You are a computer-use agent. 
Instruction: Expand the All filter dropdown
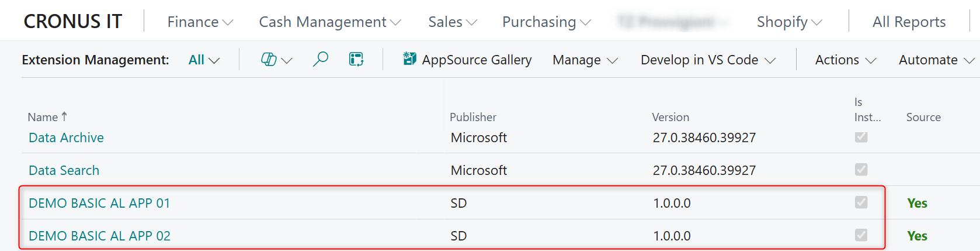coord(204,60)
